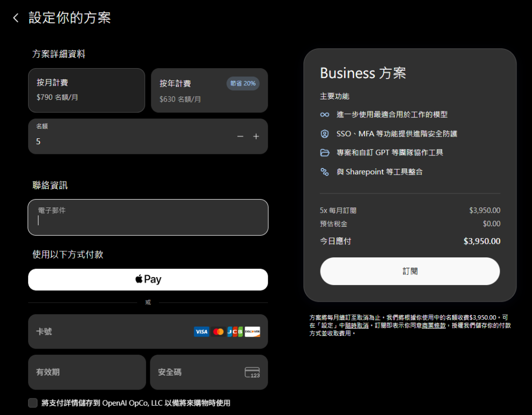Open the 商業條款 business terms link
Screen dimensions: 532x415
[434, 326]
